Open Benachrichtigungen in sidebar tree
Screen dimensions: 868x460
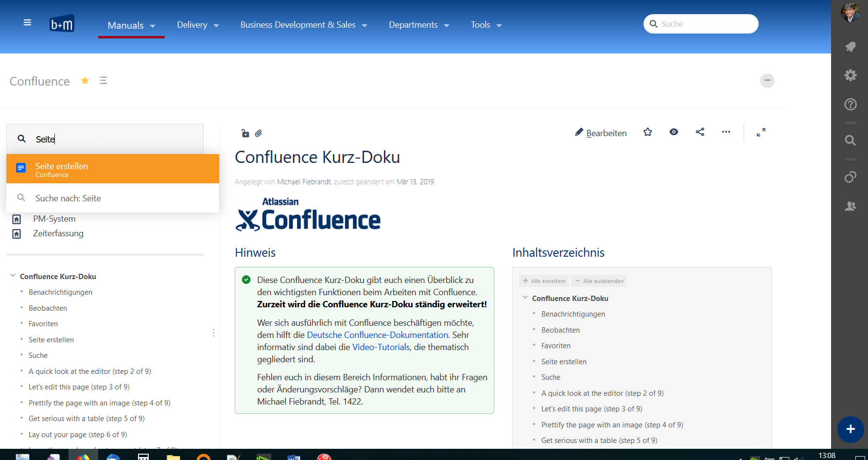point(60,292)
